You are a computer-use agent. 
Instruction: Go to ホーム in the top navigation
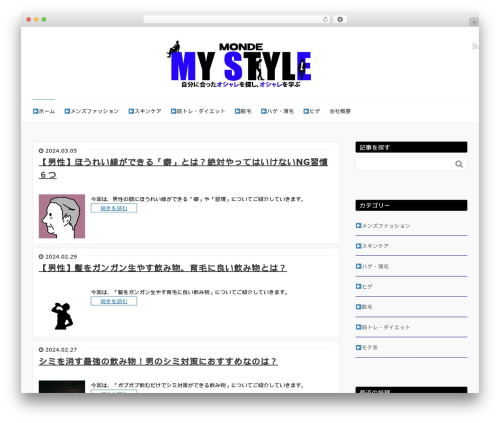tap(44, 111)
